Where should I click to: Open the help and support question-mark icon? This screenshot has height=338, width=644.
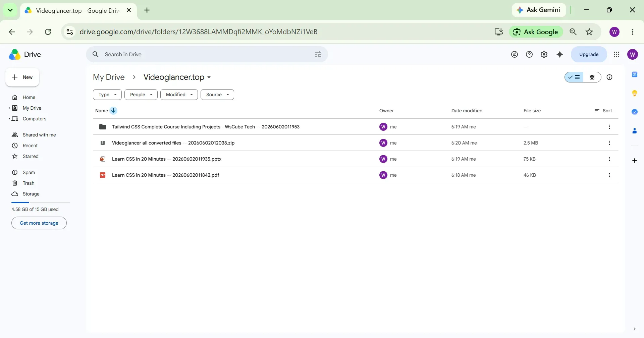[529, 54]
